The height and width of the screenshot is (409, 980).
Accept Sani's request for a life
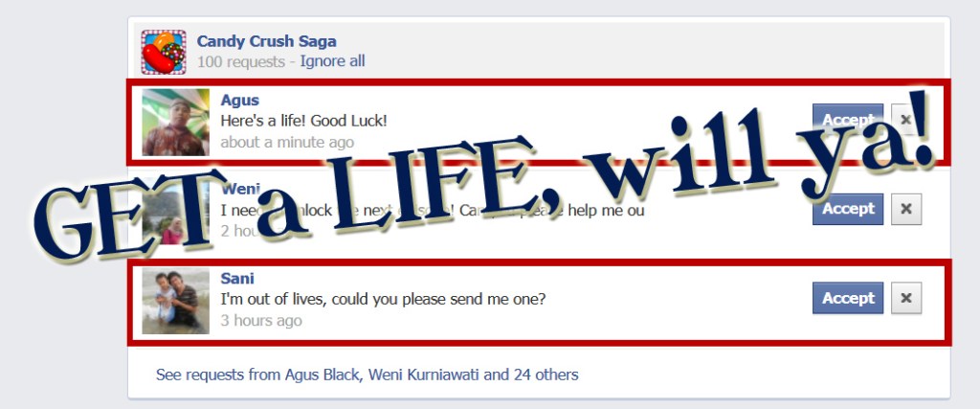click(x=848, y=298)
